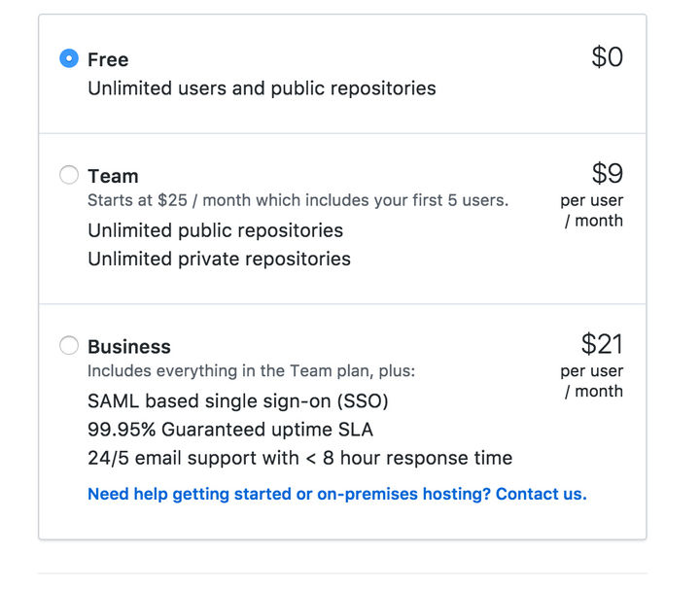Click 'Unlimited private repositories' under Team

coord(219,259)
